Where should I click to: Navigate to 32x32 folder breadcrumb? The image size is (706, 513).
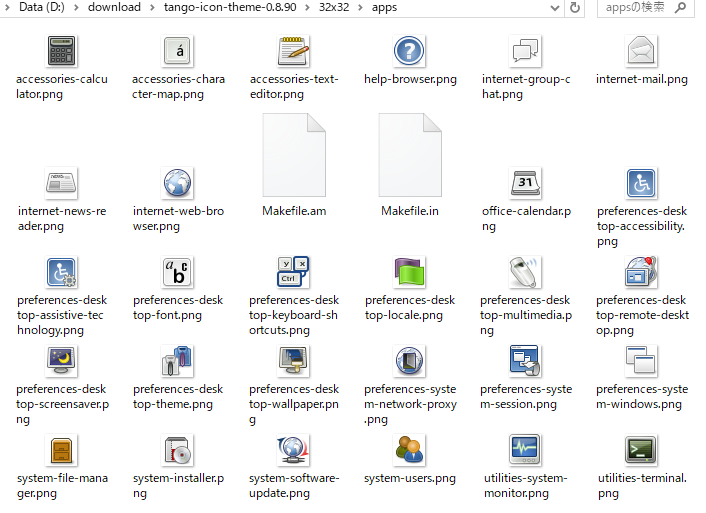(334, 7)
